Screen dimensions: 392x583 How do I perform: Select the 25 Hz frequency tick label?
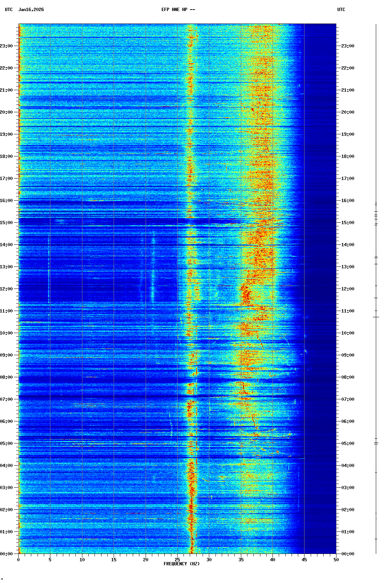[177, 560]
